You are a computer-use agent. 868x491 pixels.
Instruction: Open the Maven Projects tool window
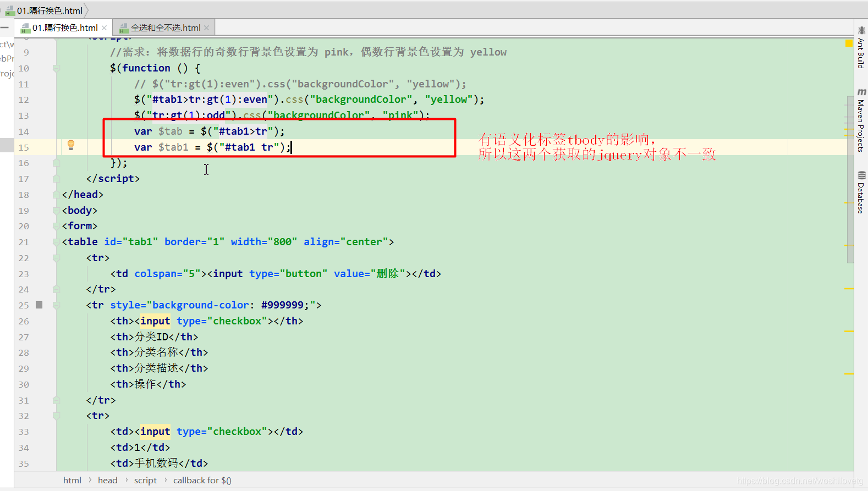click(x=861, y=120)
